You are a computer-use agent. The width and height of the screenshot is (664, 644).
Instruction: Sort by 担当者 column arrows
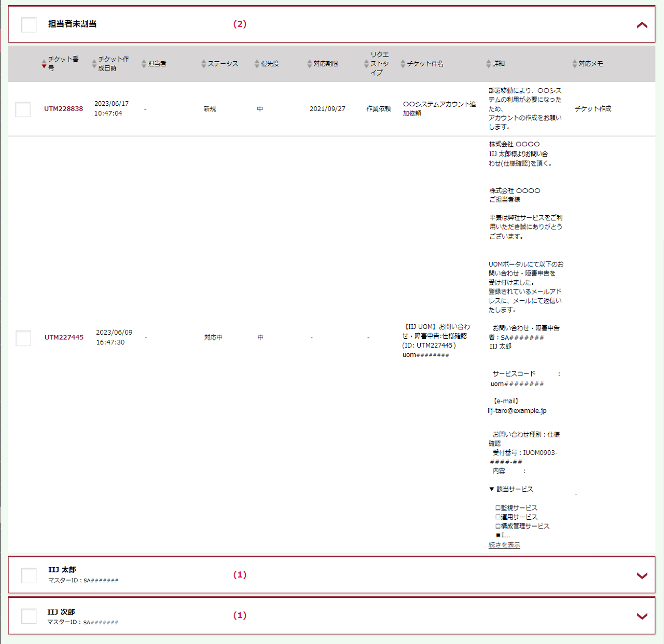point(144,64)
